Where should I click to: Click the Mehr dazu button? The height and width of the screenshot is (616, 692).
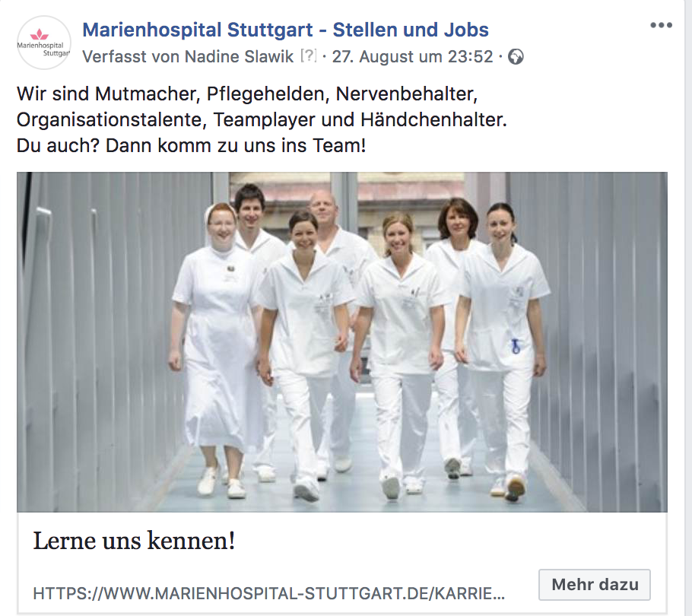point(595,585)
